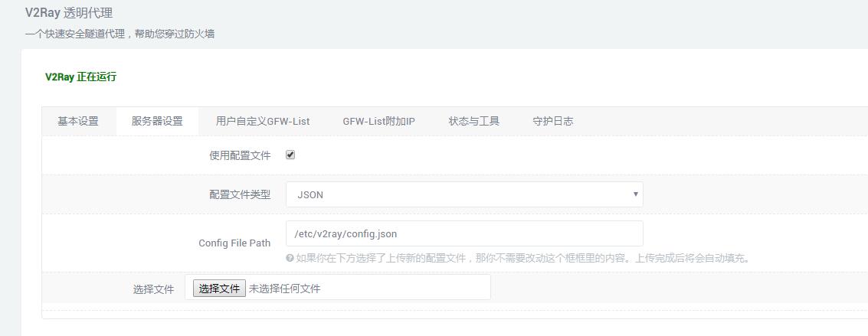Screen dimensions: 868x336
Task: Select the 服务器设置 tab
Action: point(157,121)
